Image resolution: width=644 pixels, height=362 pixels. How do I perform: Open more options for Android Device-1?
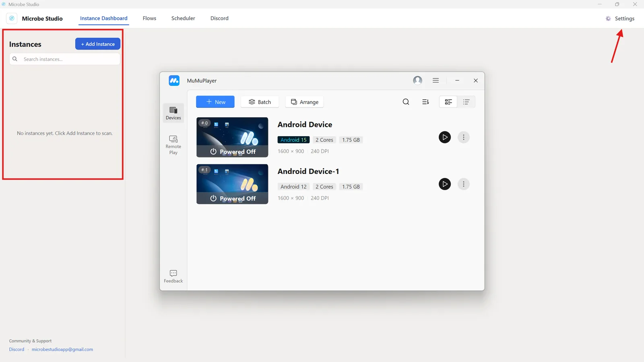464,184
